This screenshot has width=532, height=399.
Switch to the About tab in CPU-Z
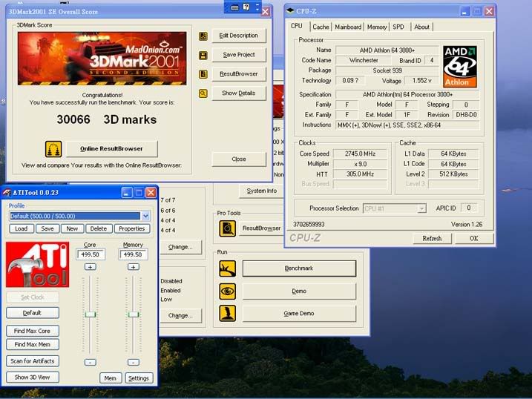[x=421, y=27]
